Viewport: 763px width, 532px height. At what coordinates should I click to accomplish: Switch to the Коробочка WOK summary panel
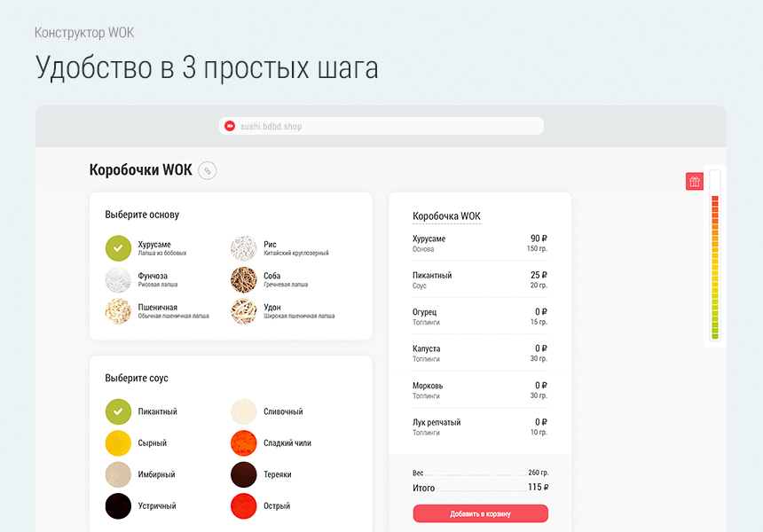click(445, 215)
